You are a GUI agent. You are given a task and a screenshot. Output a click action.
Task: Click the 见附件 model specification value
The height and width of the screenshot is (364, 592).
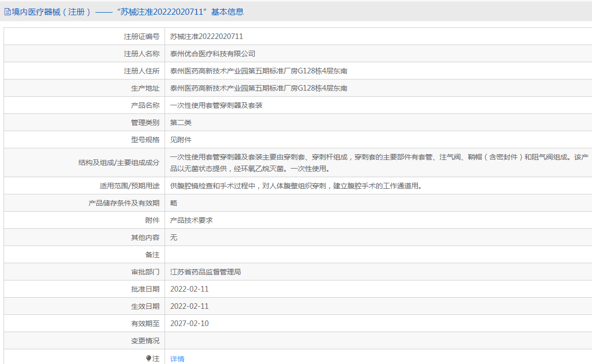tap(180, 140)
